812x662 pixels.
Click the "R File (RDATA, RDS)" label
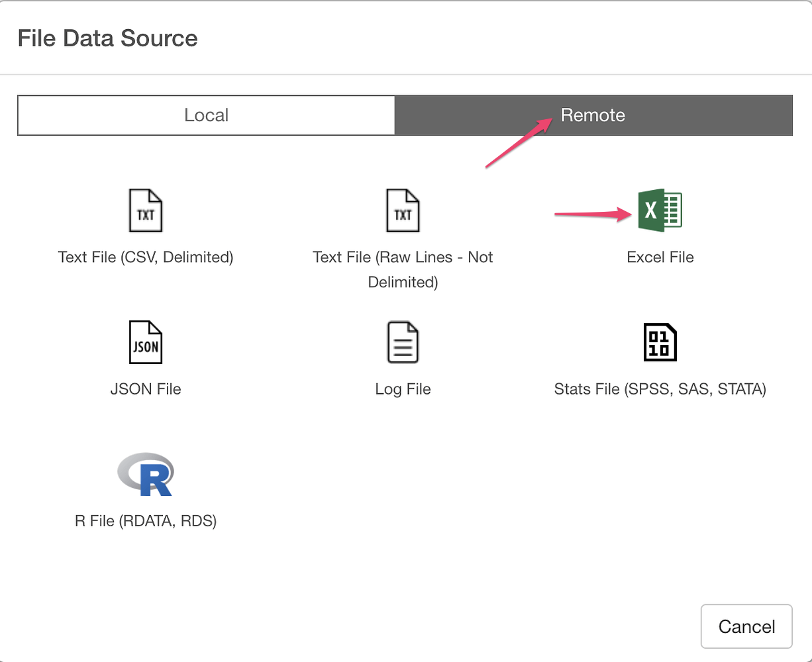(146, 520)
